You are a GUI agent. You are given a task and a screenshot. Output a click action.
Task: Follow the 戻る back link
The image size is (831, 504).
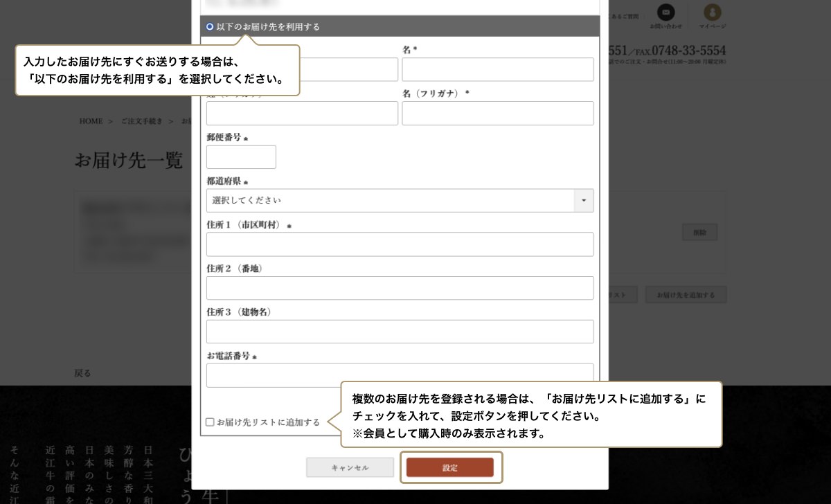pos(83,372)
